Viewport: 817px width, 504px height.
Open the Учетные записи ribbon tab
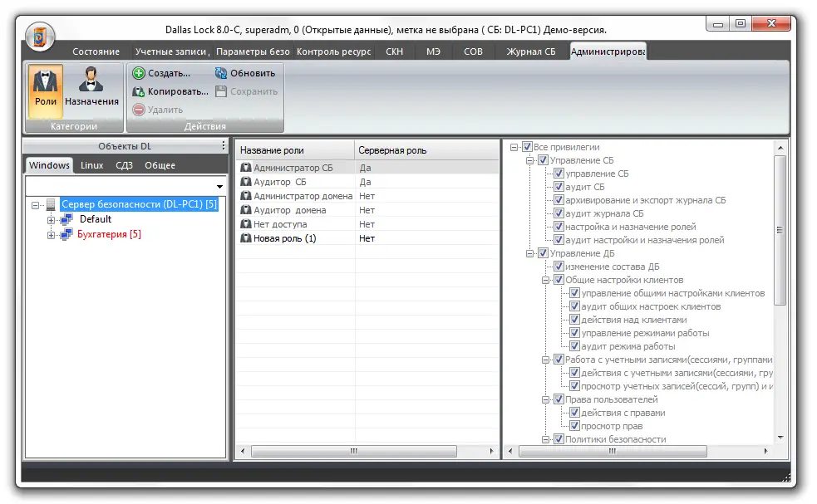[172, 51]
